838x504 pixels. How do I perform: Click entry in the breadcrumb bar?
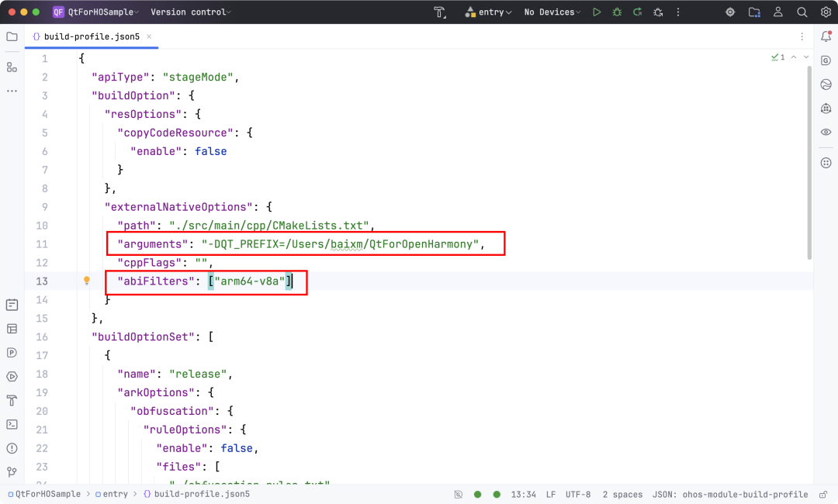(x=111, y=495)
